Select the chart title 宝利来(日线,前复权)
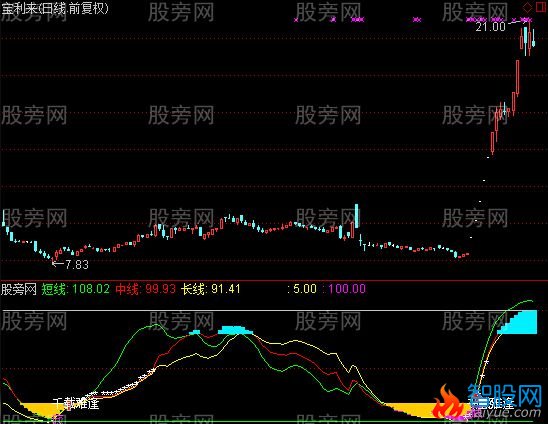Viewport: 548px width, 424px height. coord(55,9)
